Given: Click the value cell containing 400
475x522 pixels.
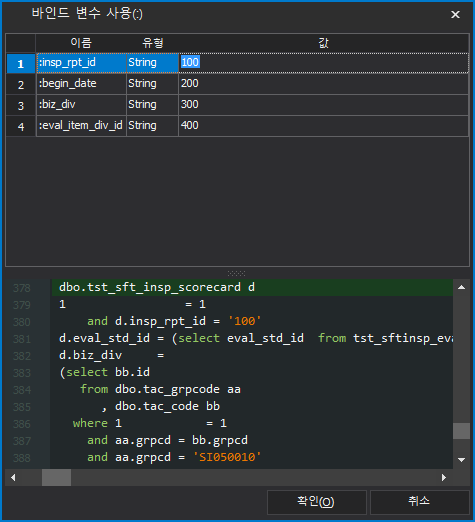Looking at the screenshot, I should (x=323, y=126).
